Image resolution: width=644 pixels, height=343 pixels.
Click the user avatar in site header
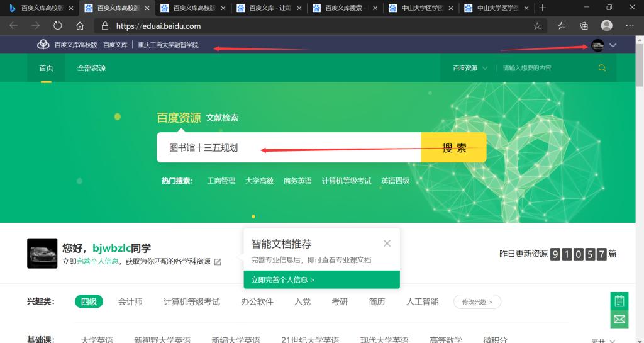(x=597, y=45)
